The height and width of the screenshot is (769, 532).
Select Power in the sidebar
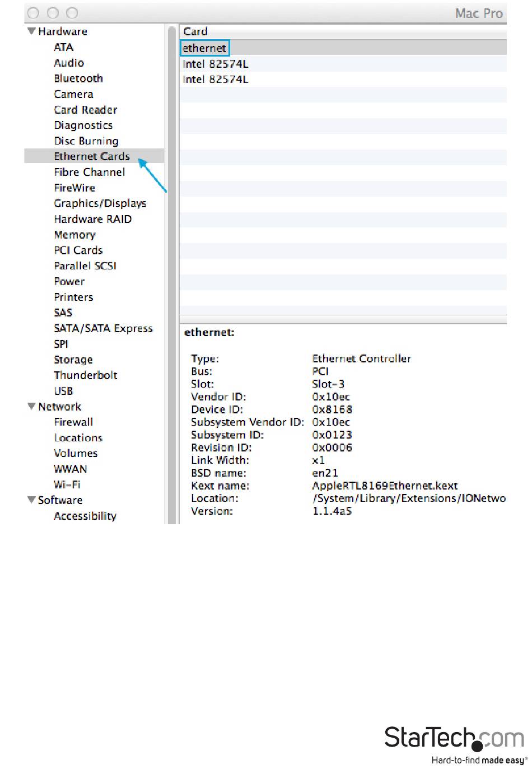tap(69, 281)
